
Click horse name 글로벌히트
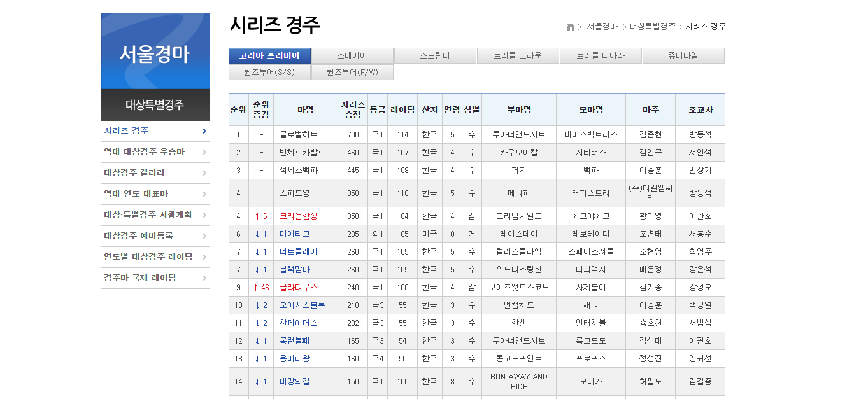[x=298, y=135]
